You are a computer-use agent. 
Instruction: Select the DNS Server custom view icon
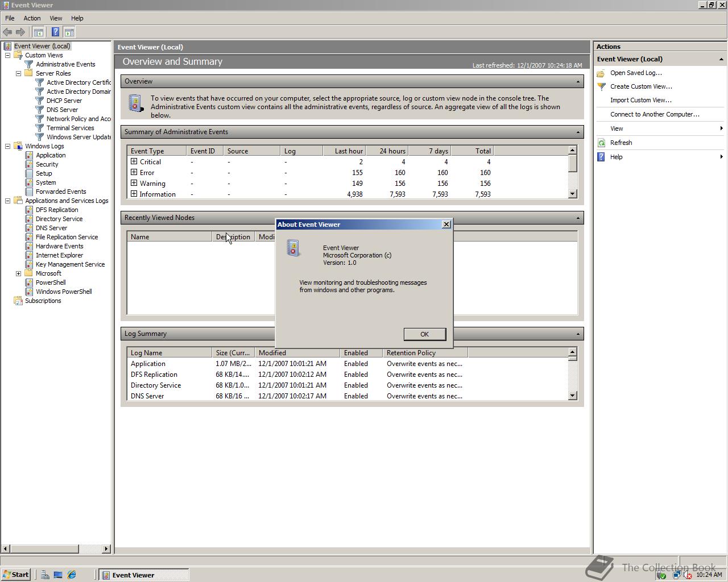click(x=40, y=110)
